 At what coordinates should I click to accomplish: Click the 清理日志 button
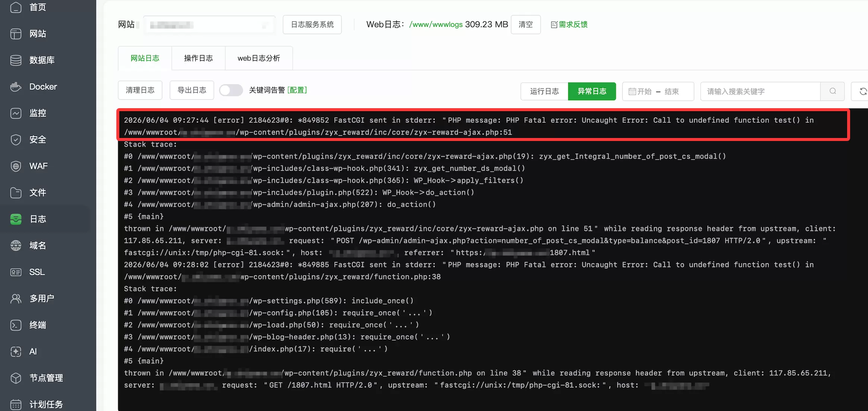[x=140, y=90]
